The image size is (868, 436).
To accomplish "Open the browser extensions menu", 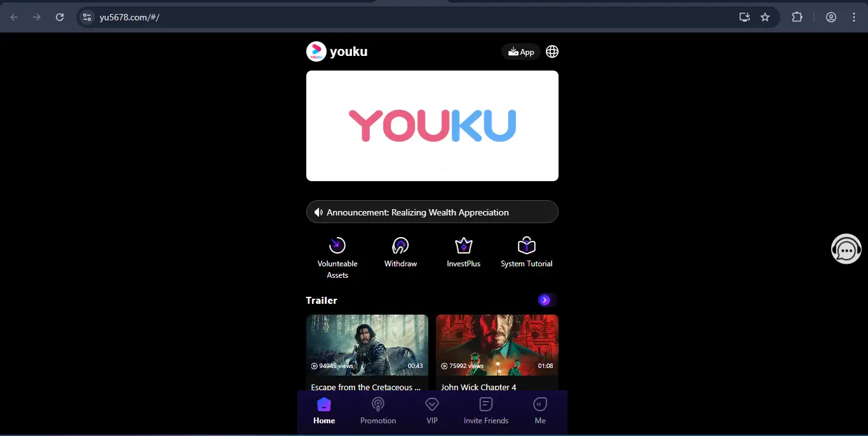I will 797,17.
